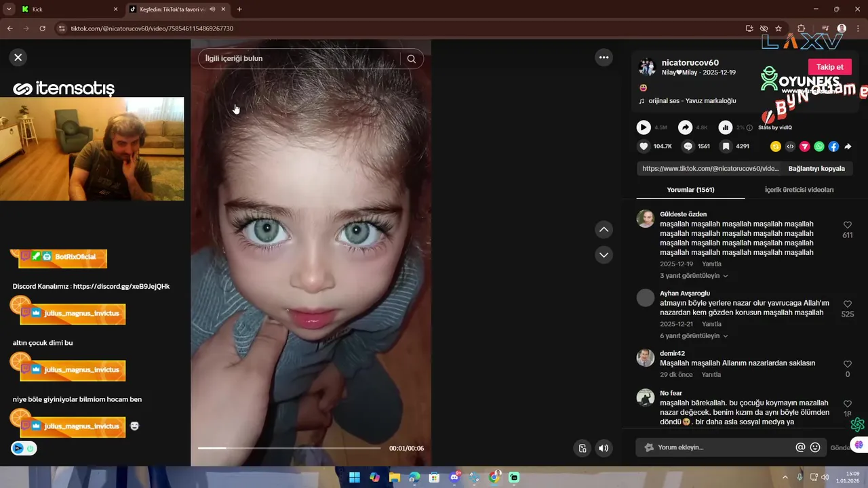The height and width of the screenshot is (488, 868).
Task: Expand '3 yanıt görüntüleyin' replies
Action: 694,276
